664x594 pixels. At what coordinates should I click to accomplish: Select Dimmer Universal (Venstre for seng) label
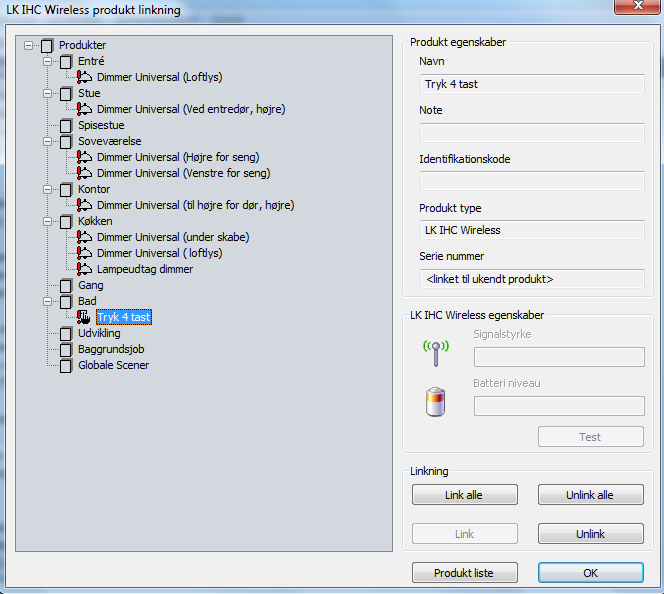click(184, 173)
